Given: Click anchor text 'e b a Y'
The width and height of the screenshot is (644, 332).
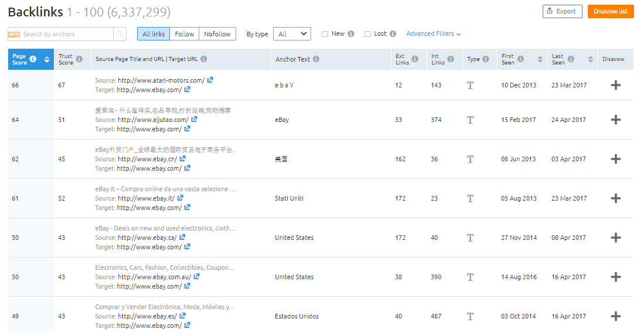Looking at the screenshot, I should click(x=284, y=85).
